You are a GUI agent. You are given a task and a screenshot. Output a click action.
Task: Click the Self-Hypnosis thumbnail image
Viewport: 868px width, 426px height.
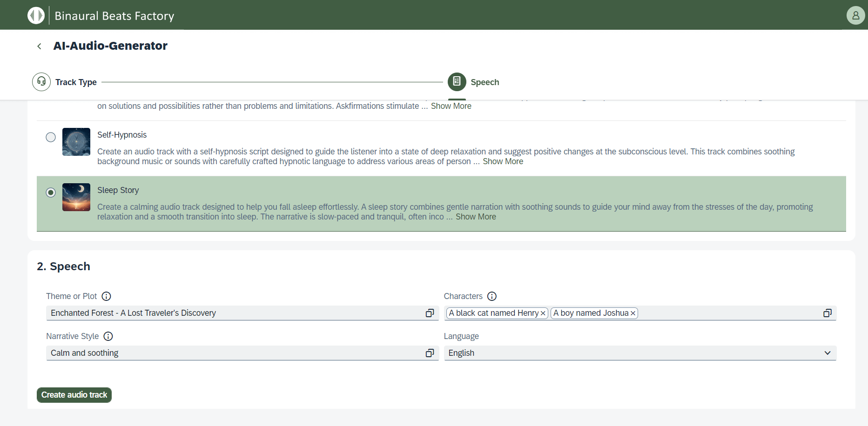(x=76, y=142)
